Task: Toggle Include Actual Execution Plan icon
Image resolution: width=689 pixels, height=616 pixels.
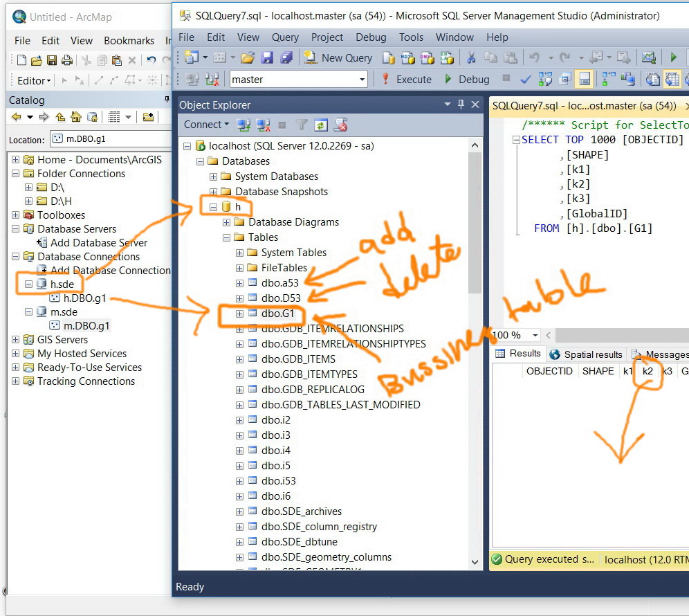Action: [x=607, y=80]
